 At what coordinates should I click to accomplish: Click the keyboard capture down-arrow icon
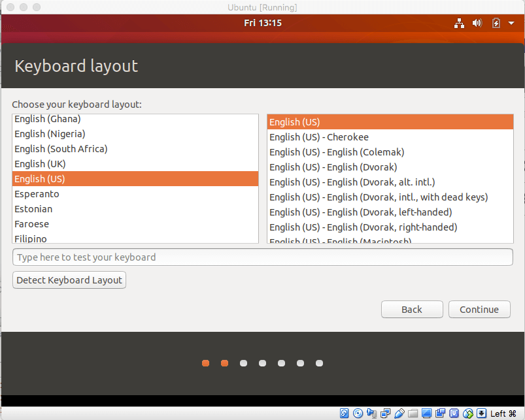(481, 413)
